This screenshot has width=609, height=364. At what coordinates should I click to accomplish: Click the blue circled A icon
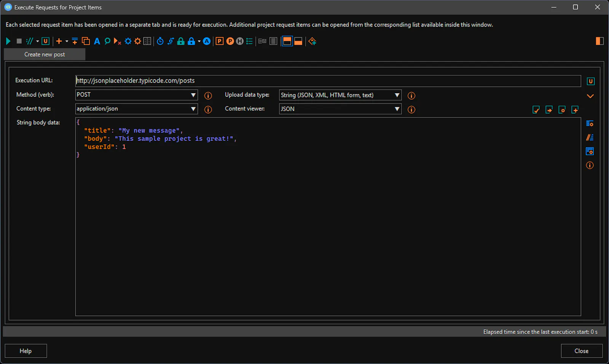(207, 41)
